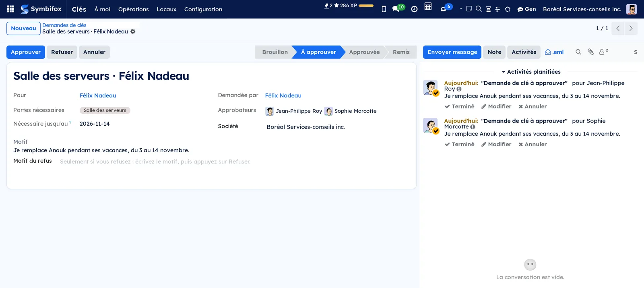Screen dimensions: 644x288
Task: Click the paperclip attachments icon
Action: pos(590,52)
